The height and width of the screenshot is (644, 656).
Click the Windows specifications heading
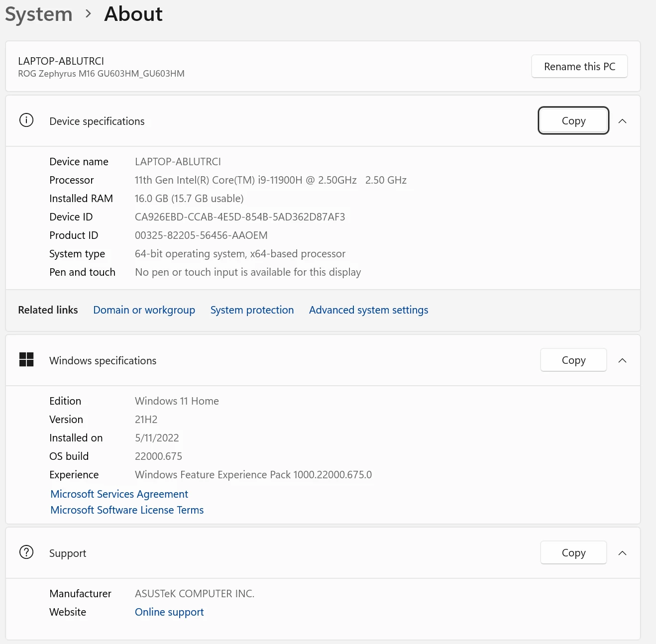tap(103, 361)
